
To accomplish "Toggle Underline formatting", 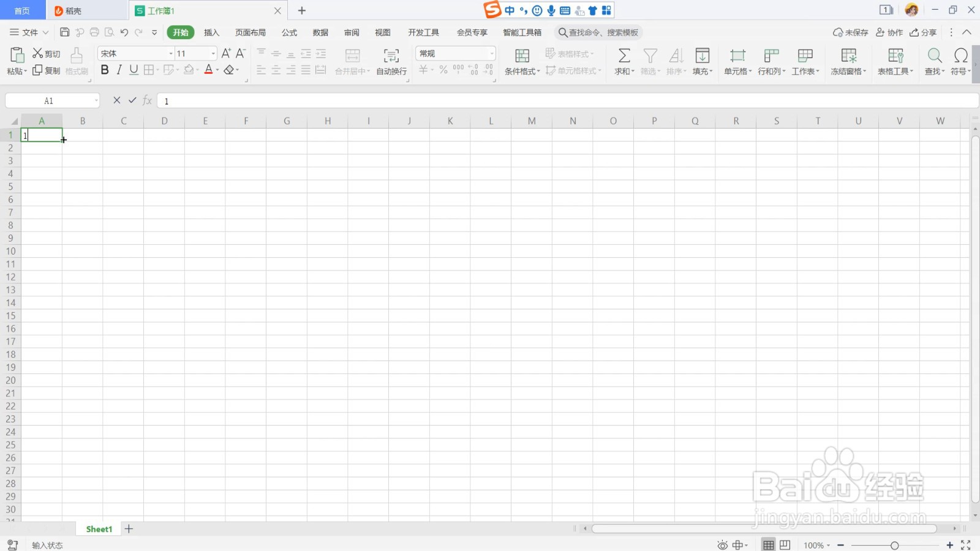I will pyautogui.click(x=134, y=70).
